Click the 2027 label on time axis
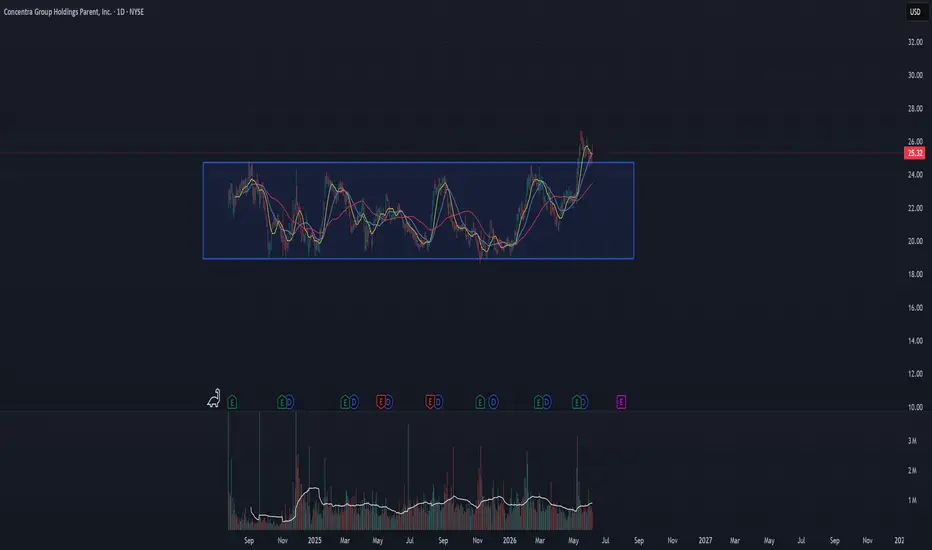 point(705,540)
